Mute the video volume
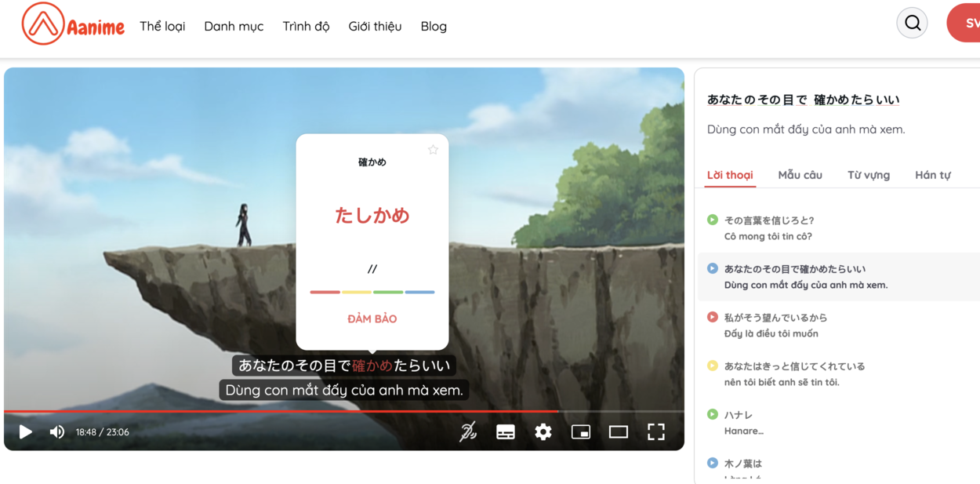The height and width of the screenshot is (484, 980). pos(56,431)
